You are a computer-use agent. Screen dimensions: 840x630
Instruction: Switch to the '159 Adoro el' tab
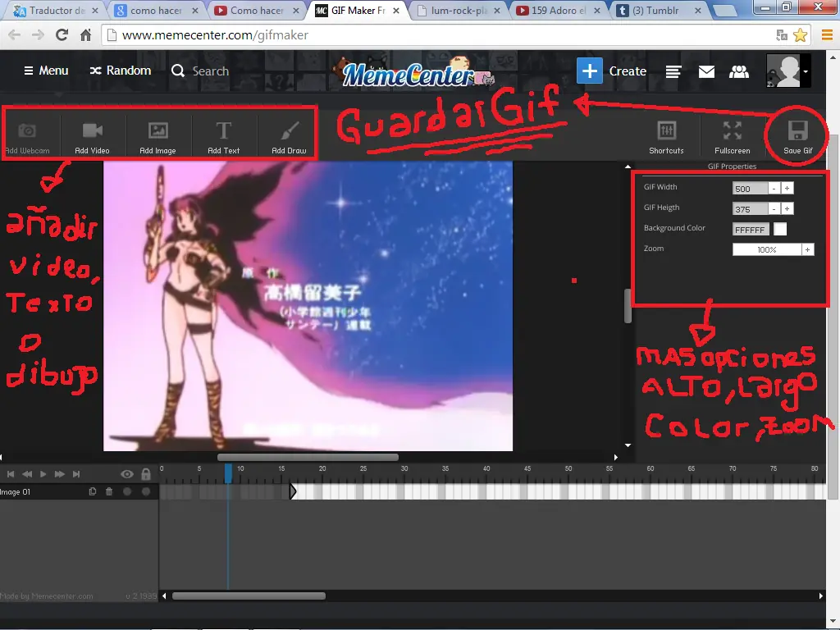pos(558,10)
